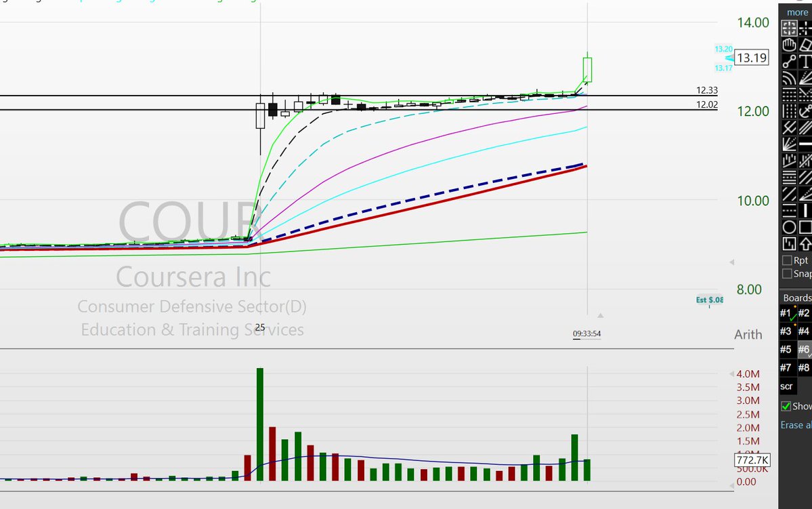Select the Fibonacci arcs drawing tool

(x=789, y=78)
